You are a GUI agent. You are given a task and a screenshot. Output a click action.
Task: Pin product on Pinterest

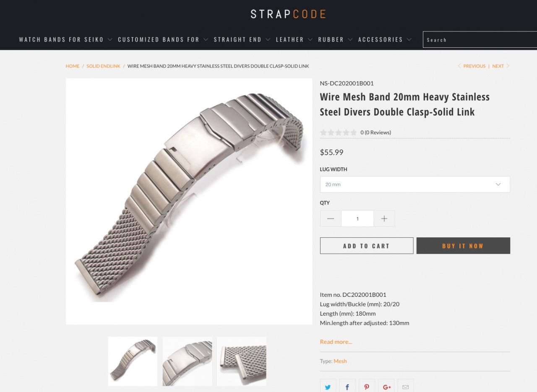click(367, 386)
